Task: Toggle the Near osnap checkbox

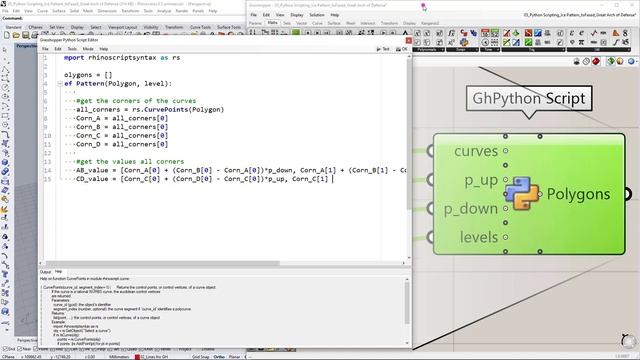Action: (20, 349)
